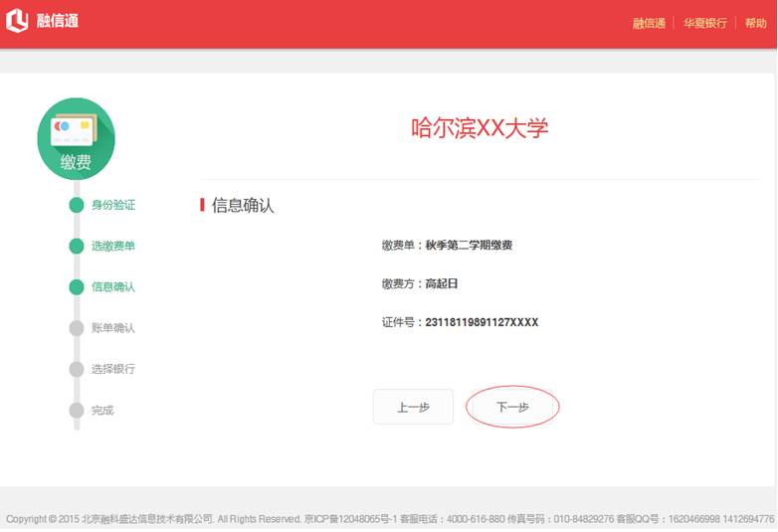Viewport: 778px width, 532px height.
Task: Click the 融信通 logo icon
Action: tap(17, 20)
